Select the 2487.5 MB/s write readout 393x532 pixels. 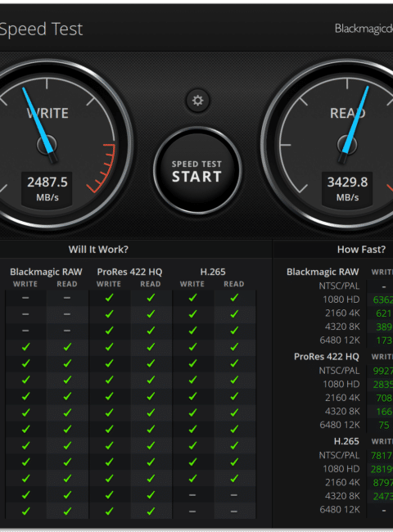(x=47, y=188)
